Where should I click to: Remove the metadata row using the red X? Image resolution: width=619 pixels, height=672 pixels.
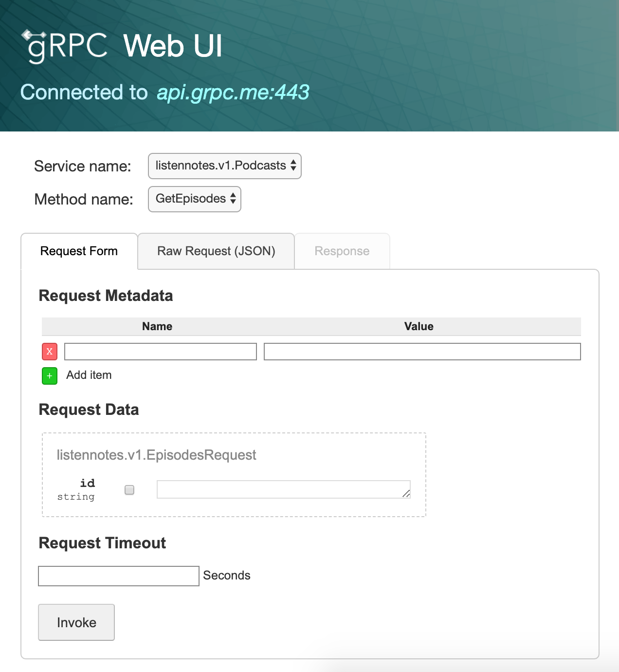click(x=49, y=351)
